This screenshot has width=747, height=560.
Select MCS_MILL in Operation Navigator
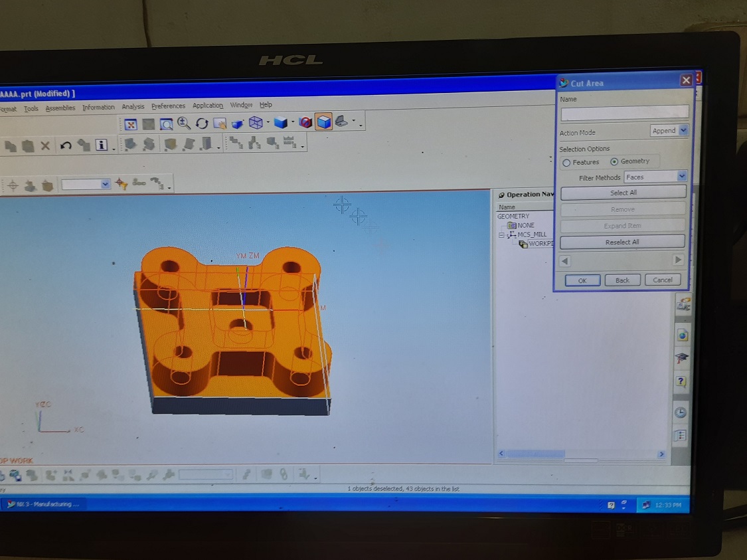pyautogui.click(x=532, y=234)
